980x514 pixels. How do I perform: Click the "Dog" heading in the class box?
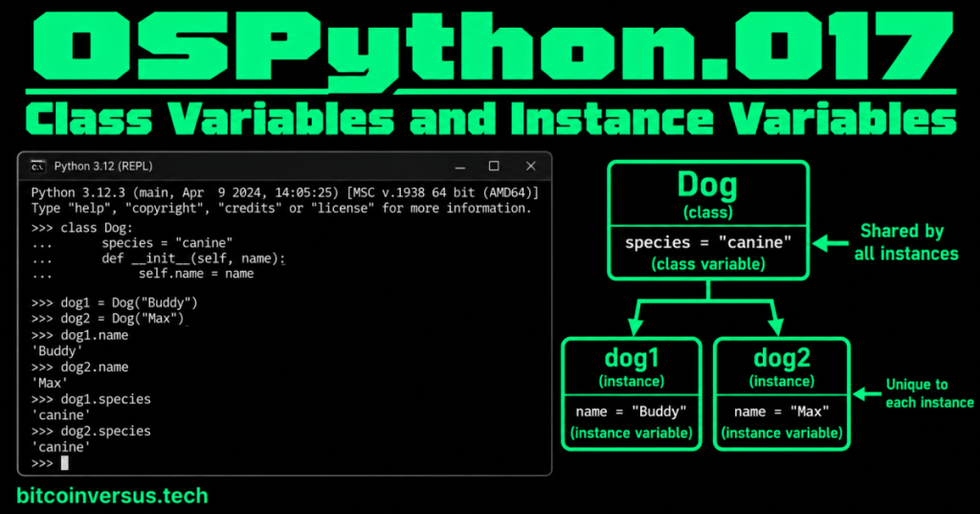tap(707, 185)
